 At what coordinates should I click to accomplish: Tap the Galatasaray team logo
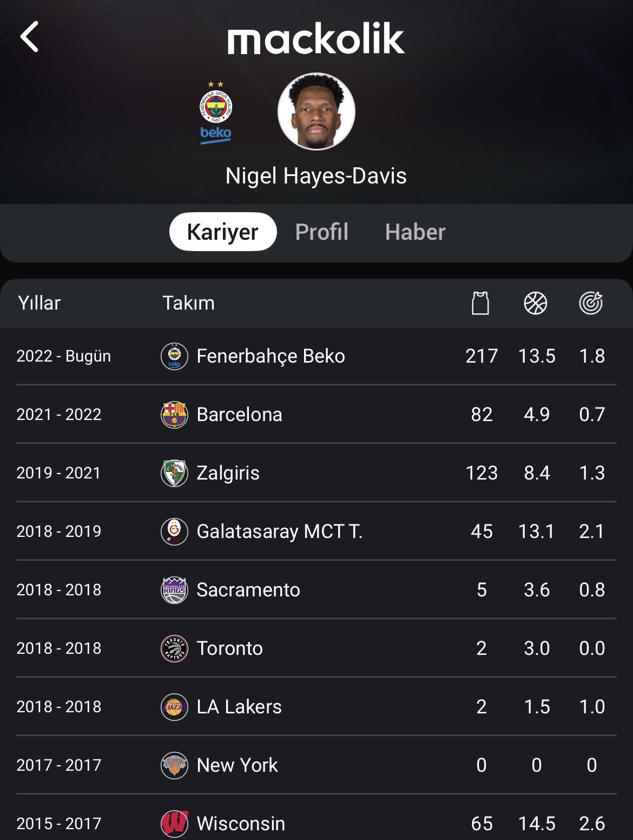pyautogui.click(x=174, y=531)
